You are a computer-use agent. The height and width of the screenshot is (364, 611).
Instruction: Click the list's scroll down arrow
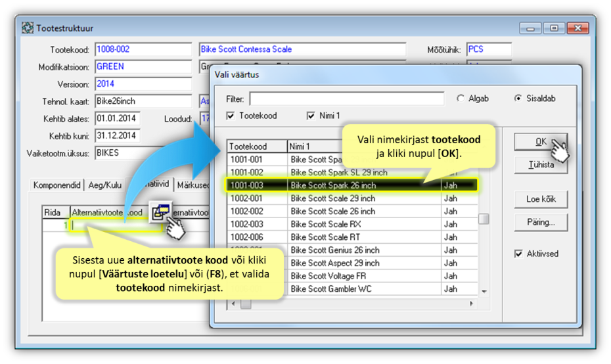tap(484, 292)
